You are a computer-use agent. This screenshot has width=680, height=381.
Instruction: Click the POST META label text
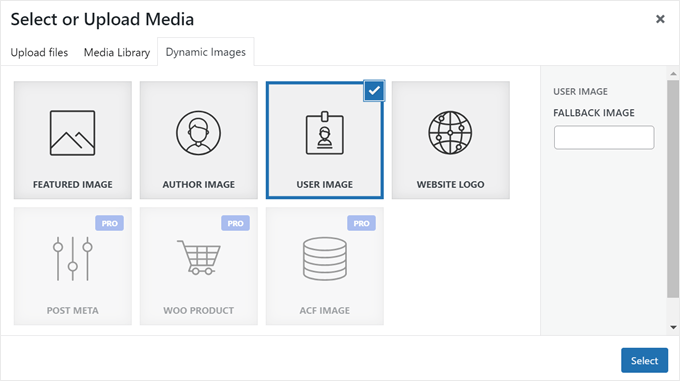[x=72, y=311]
